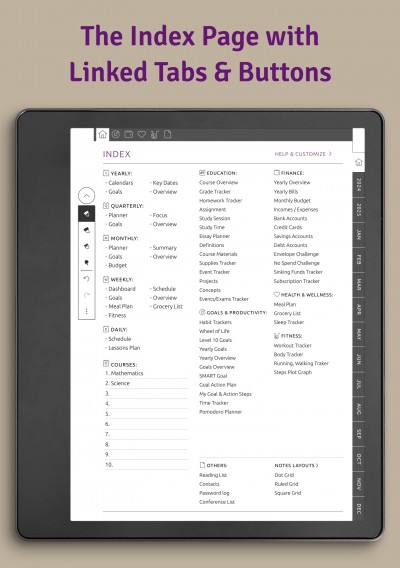400x568 pixels.
Task: Open the goals target icon tab
Action: (x=116, y=134)
